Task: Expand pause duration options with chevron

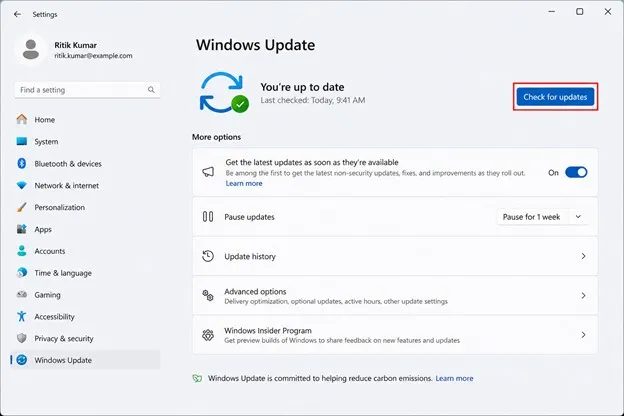Action: tap(578, 217)
